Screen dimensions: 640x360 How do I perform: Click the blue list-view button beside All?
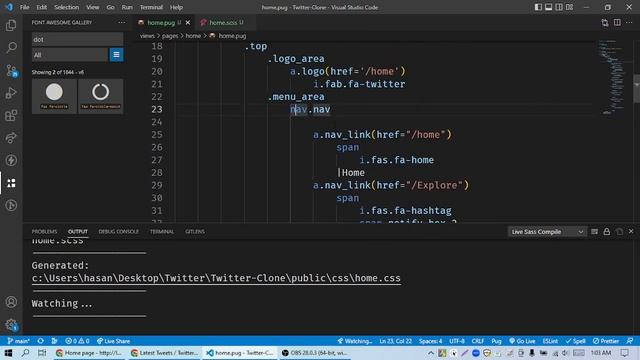[116, 55]
